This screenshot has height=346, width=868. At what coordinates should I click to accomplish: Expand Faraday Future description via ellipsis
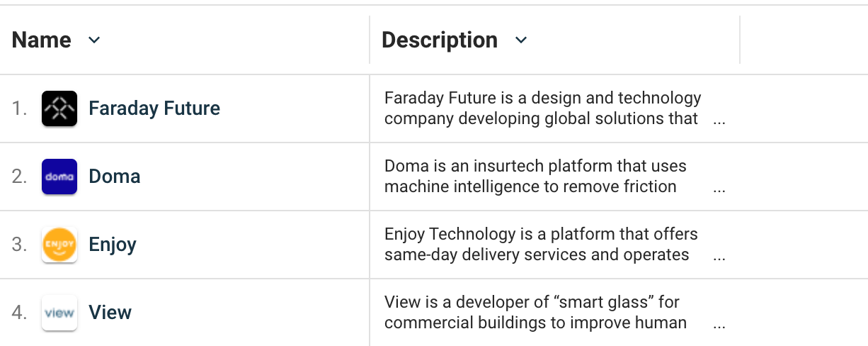[719, 121]
